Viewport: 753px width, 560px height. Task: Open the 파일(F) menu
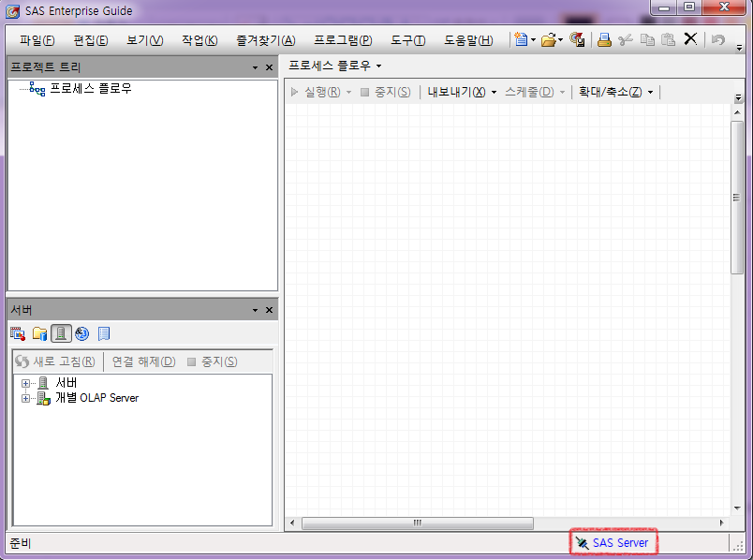click(37, 40)
